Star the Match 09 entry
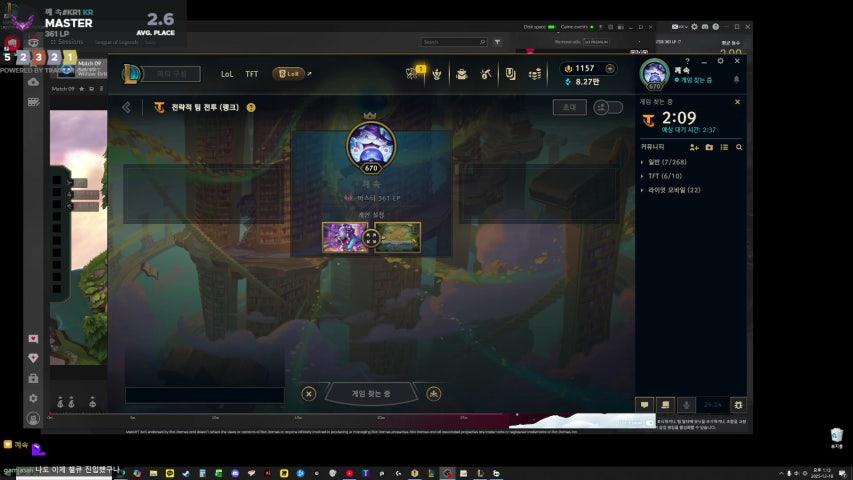 coord(82,89)
